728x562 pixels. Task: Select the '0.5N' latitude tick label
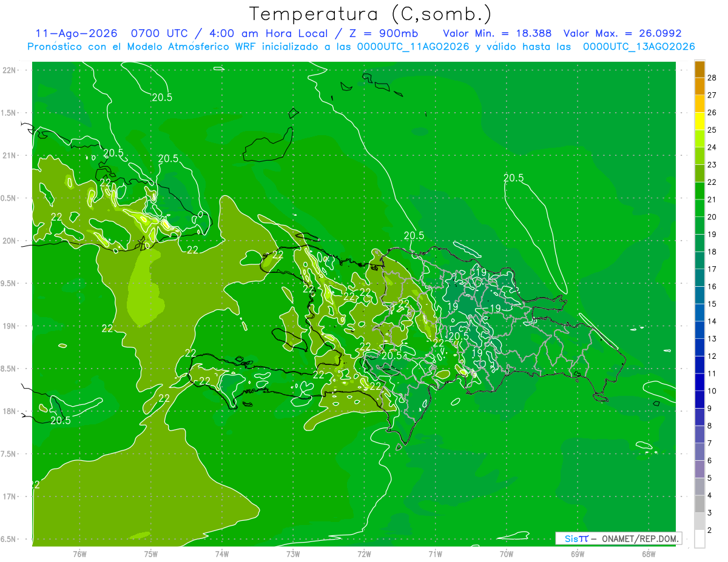pyautogui.click(x=10, y=199)
